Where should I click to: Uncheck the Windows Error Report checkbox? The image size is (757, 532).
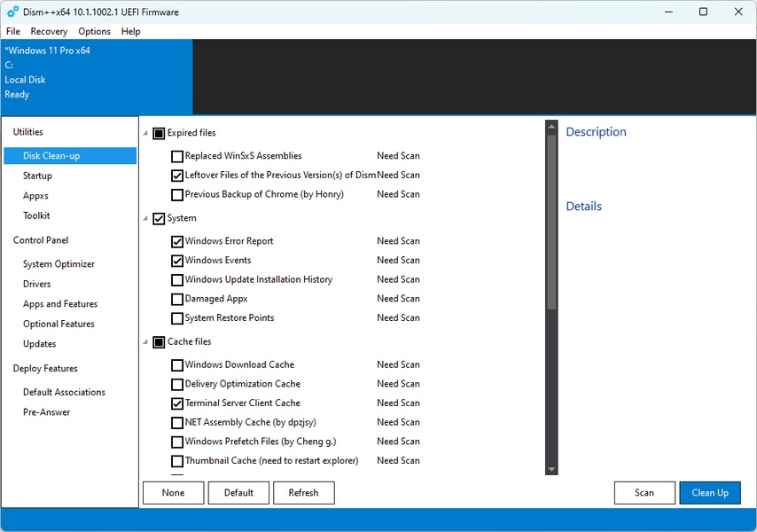point(177,241)
